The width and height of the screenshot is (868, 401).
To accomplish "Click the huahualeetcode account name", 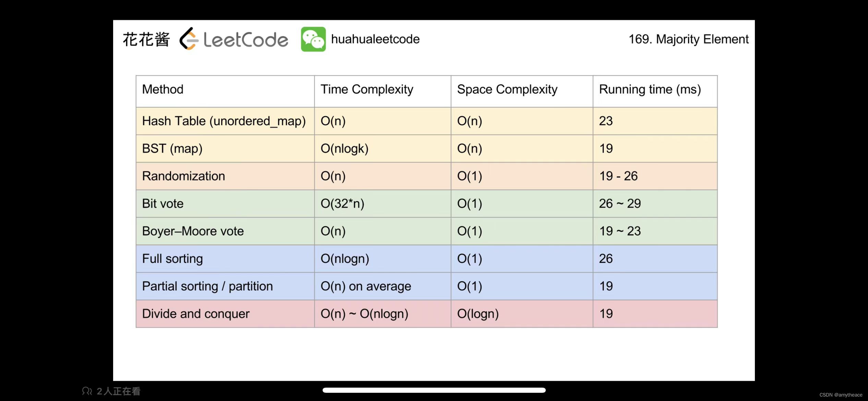I will click(375, 39).
